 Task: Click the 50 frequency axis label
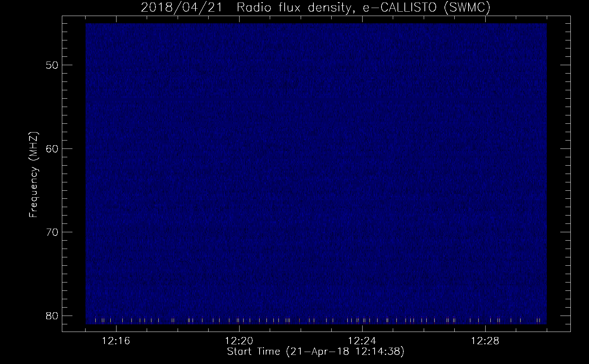click(x=51, y=65)
